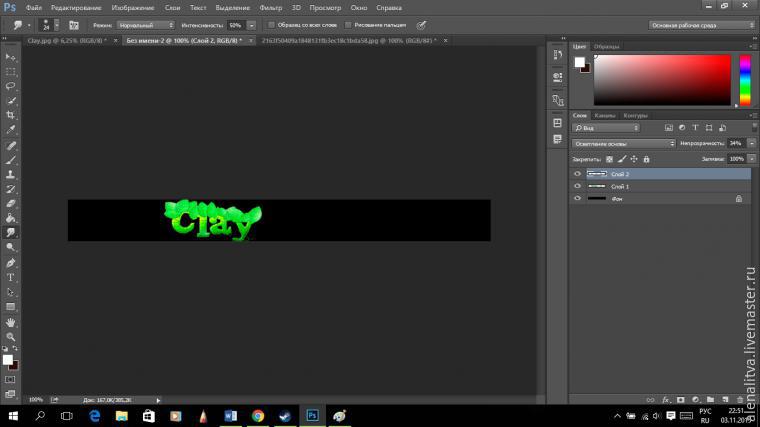760x427 pixels.
Task: Select the Hand tool
Action: (12, 323)
